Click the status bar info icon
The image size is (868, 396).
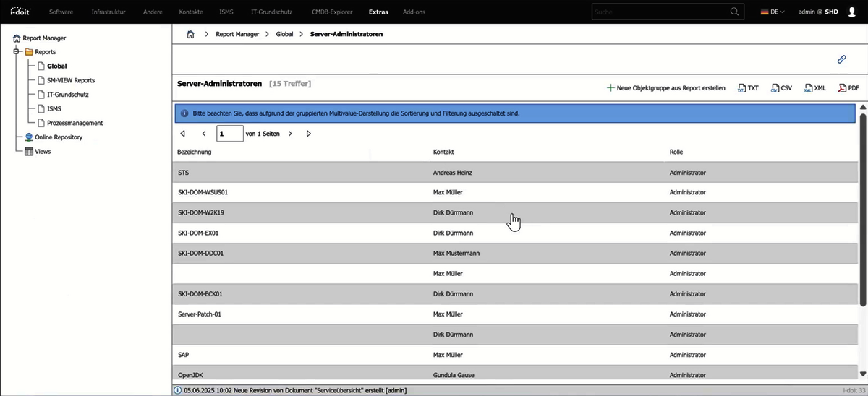coord(178,390)
